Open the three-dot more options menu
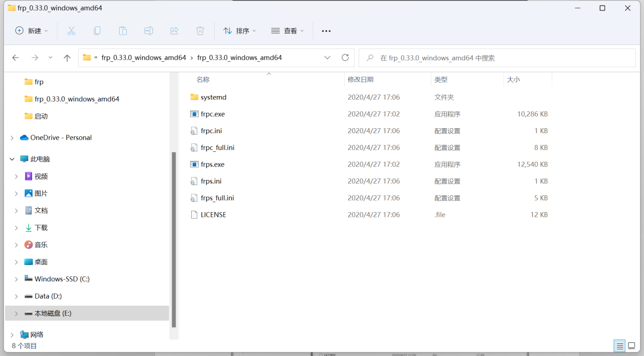This screenshot has height=356, width=644. (x=326, y=31)
